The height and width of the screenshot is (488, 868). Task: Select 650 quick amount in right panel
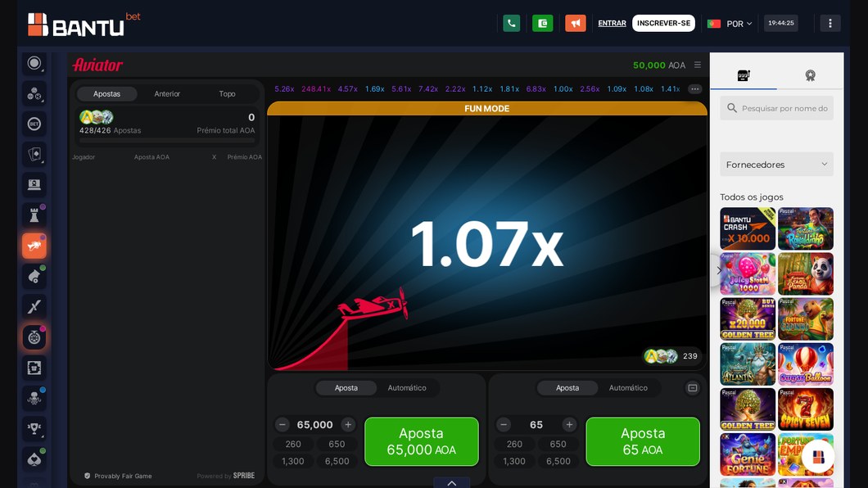558,444
